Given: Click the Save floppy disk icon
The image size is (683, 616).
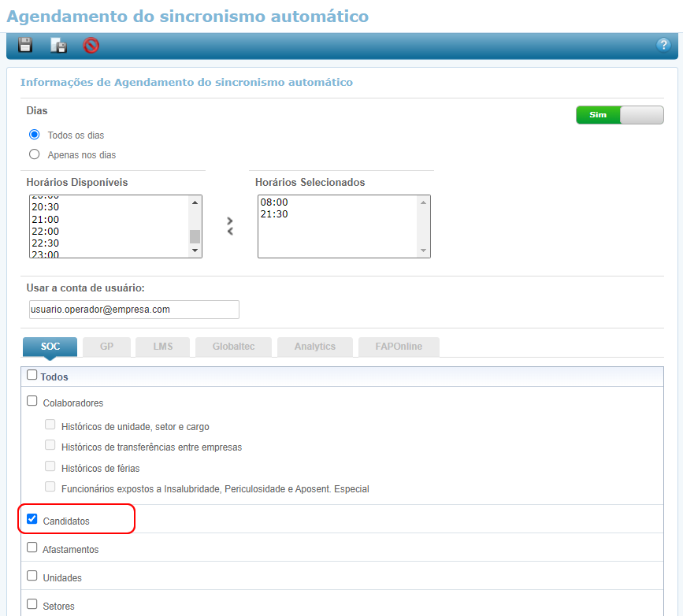Looking at the screenshot, I should [x=25, y=46].
